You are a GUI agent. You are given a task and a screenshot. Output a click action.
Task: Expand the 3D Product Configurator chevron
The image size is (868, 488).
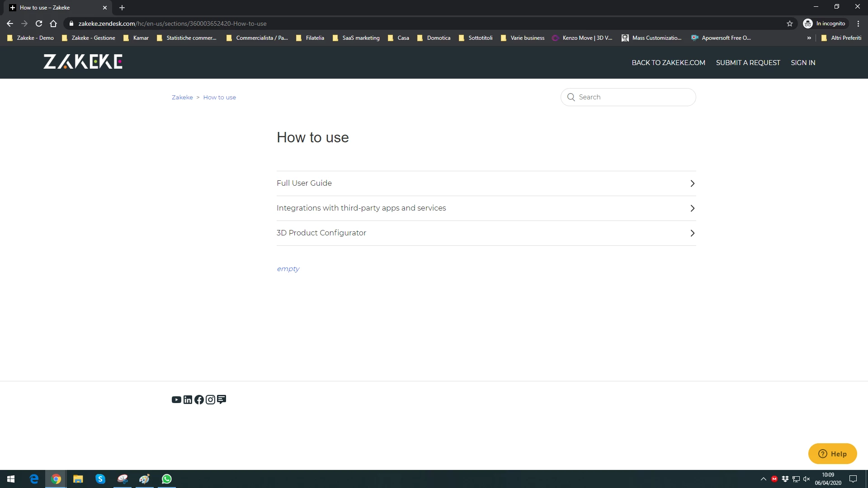[692, 233]
